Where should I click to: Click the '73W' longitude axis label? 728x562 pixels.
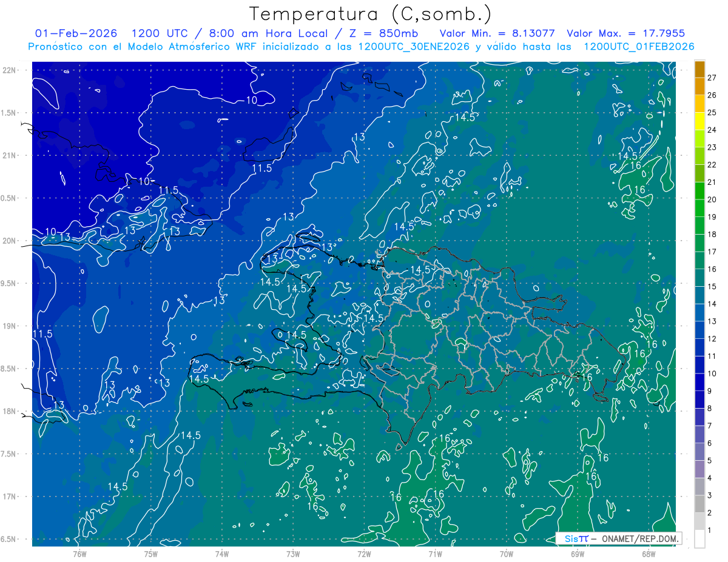click(293, 554)
